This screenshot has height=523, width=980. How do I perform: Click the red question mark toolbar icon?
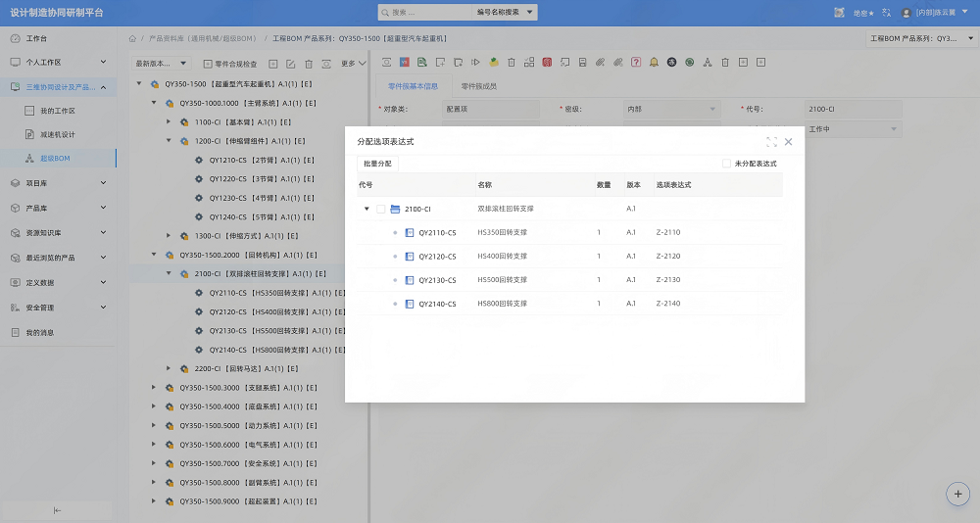coord(636,63)
